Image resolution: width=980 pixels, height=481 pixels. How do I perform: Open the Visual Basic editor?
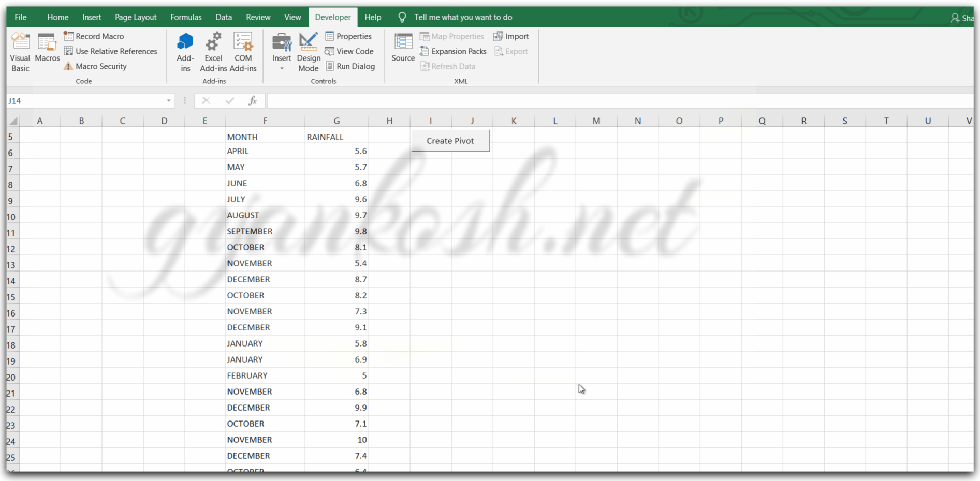(x=20, y=52)
